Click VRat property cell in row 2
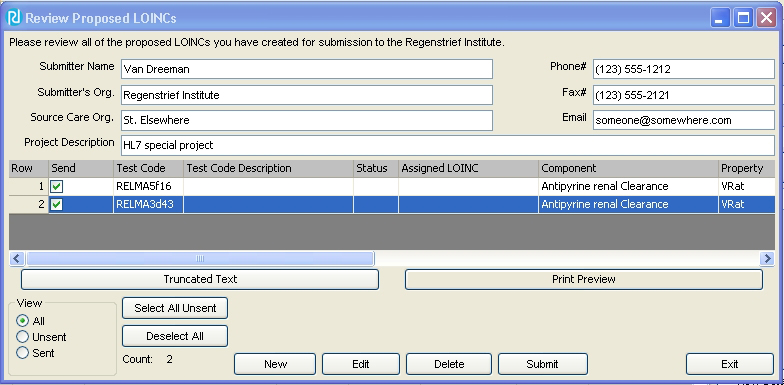The image size is (784, 385). [747, 204]
